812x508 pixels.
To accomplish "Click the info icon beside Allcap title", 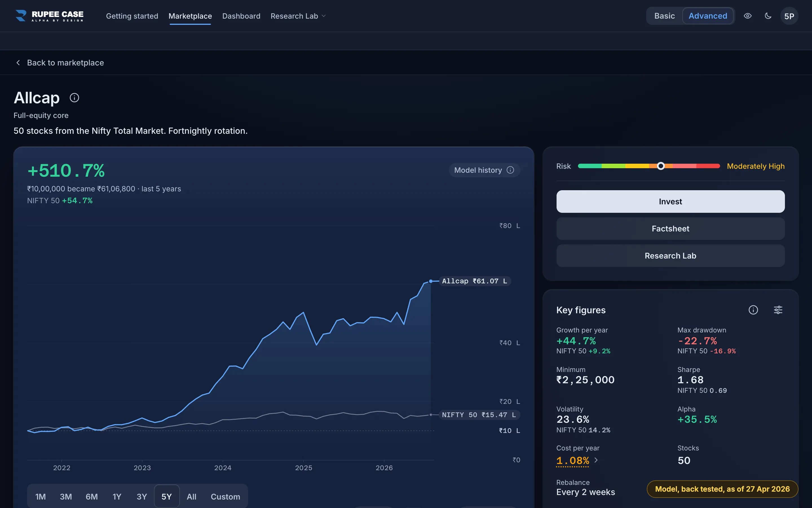I will coord(74,98).
